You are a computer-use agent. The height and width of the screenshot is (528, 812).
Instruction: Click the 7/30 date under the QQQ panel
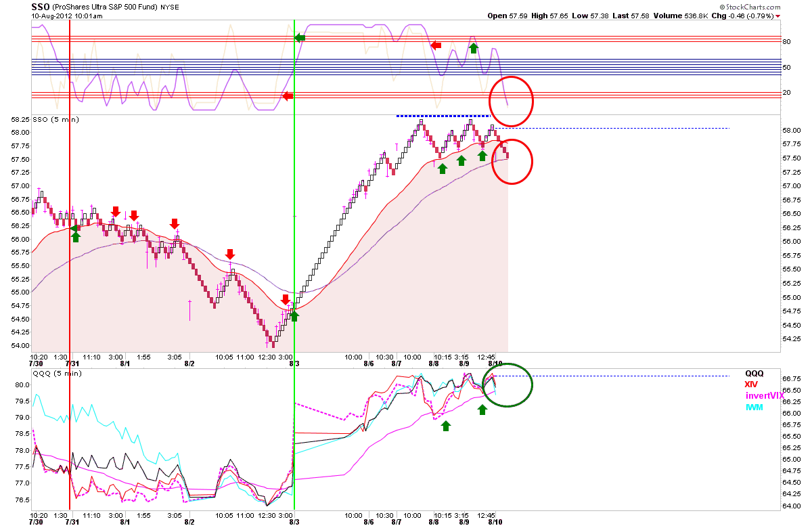point(37,523)
